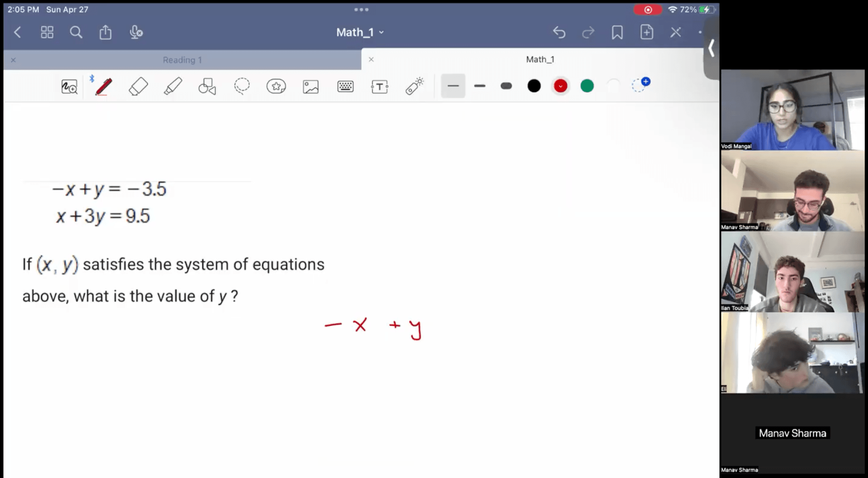Select the Highlighter tool
868x478 pixels.
tap(173, 86)
